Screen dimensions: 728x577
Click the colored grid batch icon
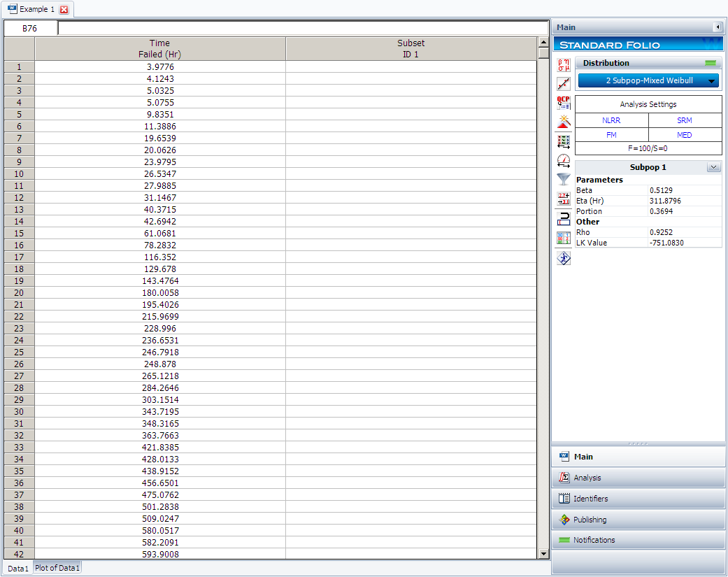coord(563,238)
